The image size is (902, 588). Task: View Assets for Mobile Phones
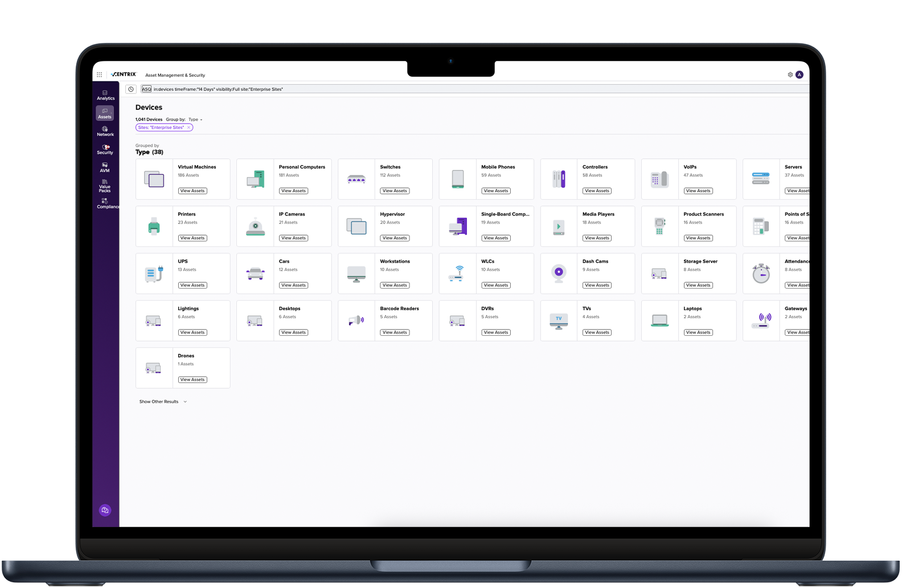(495, 191)
